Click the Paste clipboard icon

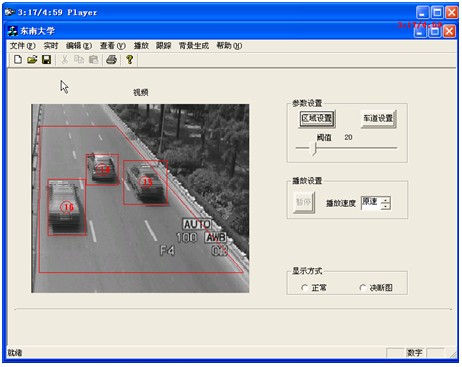pyautogui.click(x=94, y=60)
